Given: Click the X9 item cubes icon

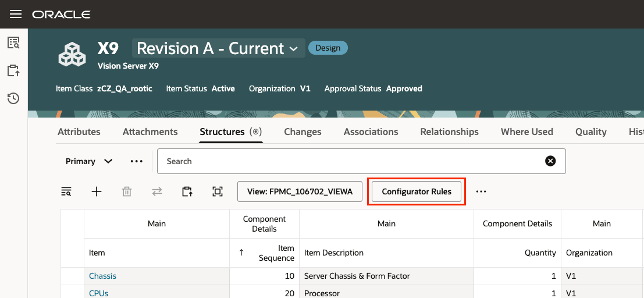Looking at the screenshot, I should pyautogui.click(x=72, y=54).
